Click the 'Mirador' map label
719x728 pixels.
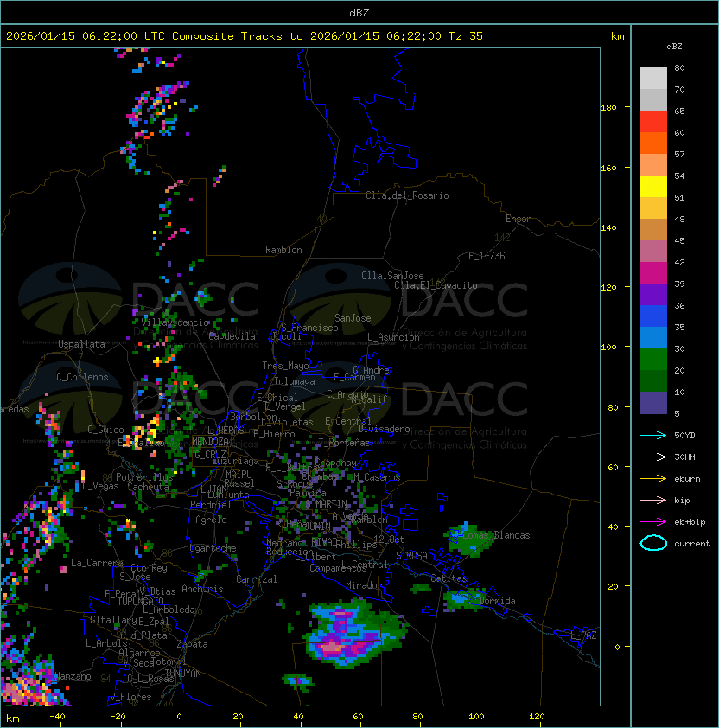365,585
